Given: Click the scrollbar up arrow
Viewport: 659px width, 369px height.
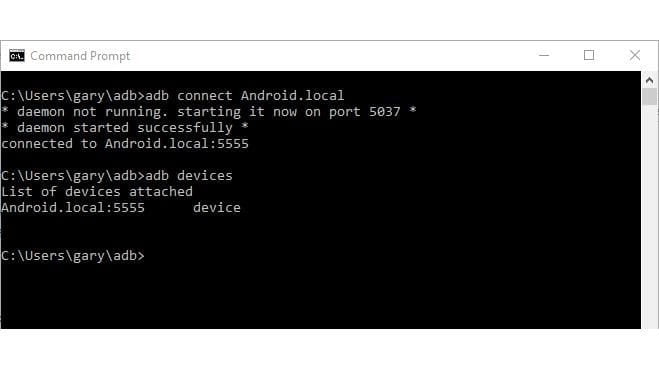Looking at the screenshot, I should click(x=649, y=80).
